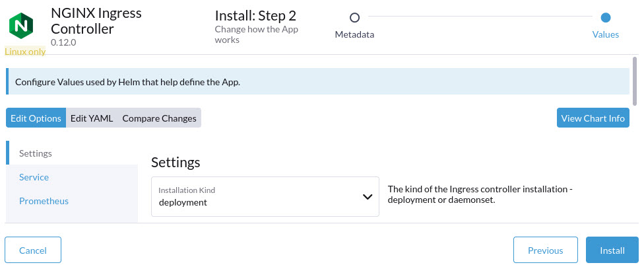Click the 'Linux only' tag
644x267 pixels.
coord(25,52)
